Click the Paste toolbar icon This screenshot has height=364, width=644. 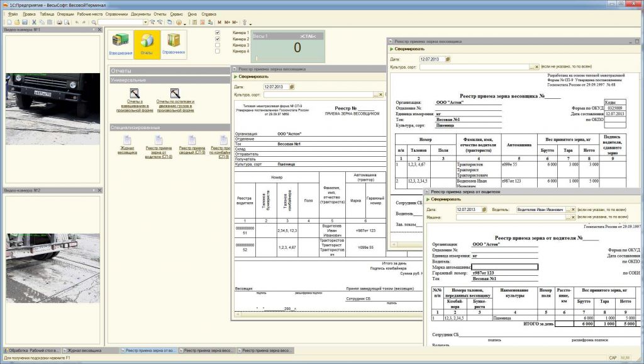pyautogui.click(x=50, y=22)
